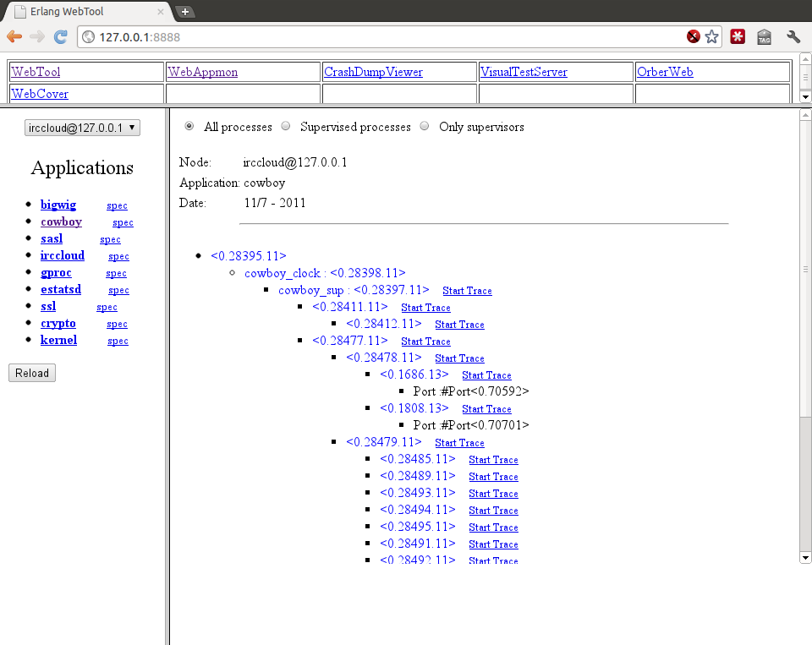Click the top menu frame scroll-down arrow

pyautogui.click(x=805, y=97)
